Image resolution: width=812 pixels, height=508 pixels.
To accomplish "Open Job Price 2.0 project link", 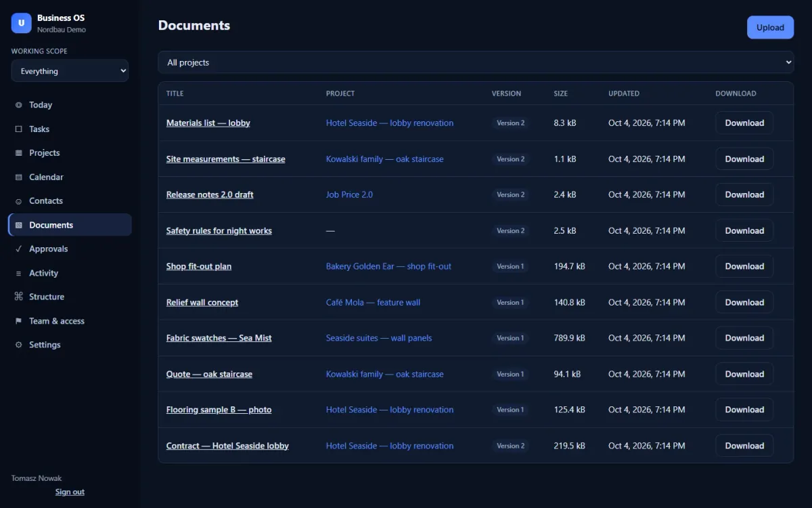I will pos(349,194).
